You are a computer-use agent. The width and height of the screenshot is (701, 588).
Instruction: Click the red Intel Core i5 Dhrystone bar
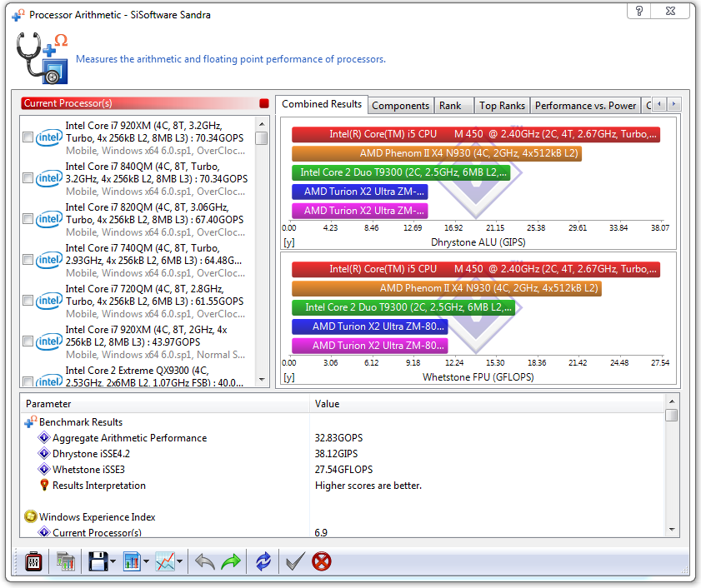[x=476, y=134]
